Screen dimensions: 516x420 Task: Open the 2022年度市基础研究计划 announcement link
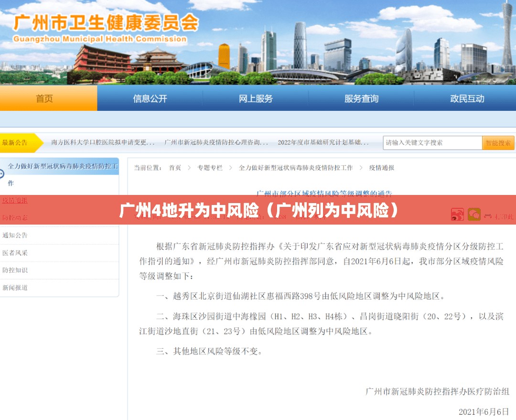(x=323, y=142)
